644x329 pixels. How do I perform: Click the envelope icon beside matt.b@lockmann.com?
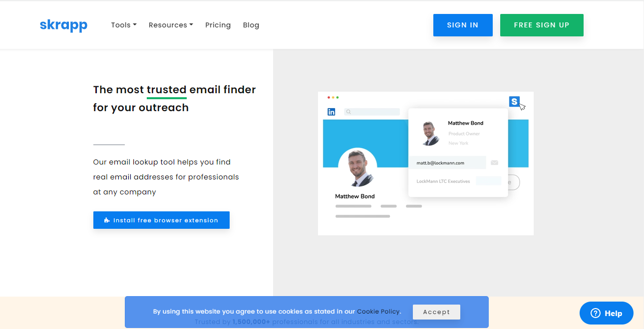pyautogui.click(x=494, y=163)
